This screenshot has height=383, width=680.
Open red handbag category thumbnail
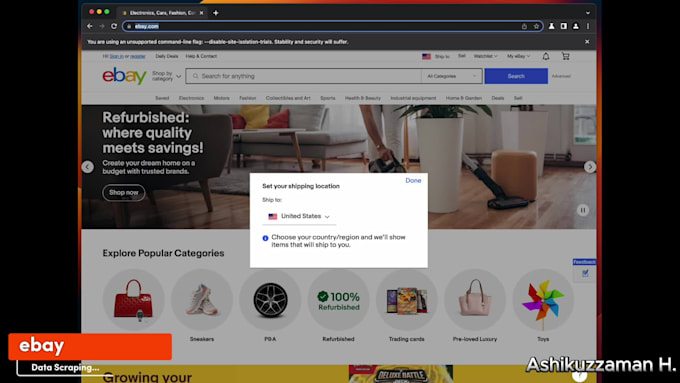click(134, 300)
